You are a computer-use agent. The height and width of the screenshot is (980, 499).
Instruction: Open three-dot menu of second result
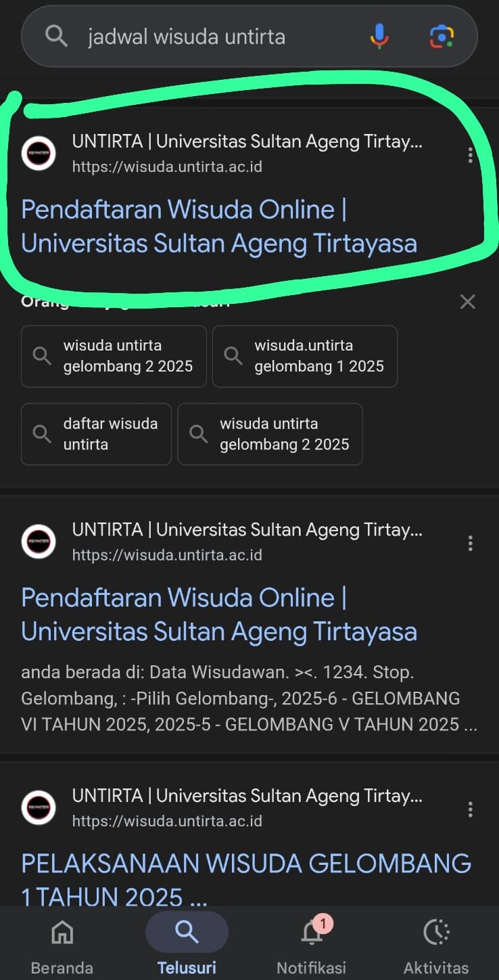470,543
